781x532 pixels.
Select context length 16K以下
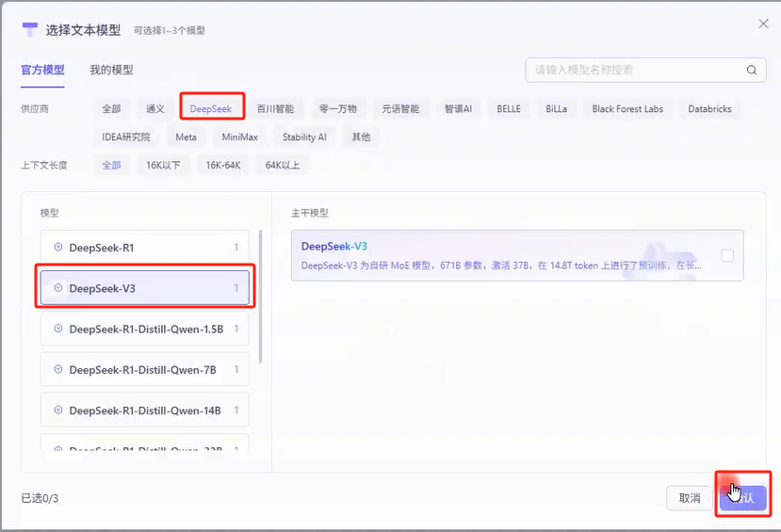click(x=163, y=165)
